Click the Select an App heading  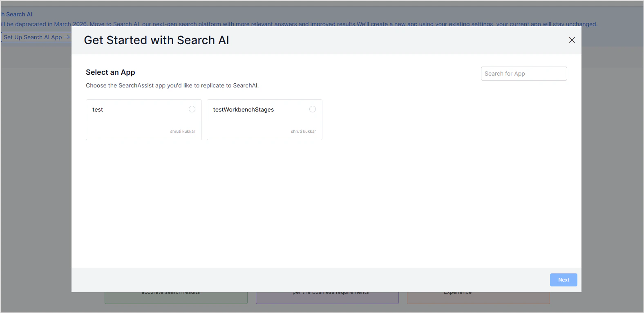click(110, 72)
